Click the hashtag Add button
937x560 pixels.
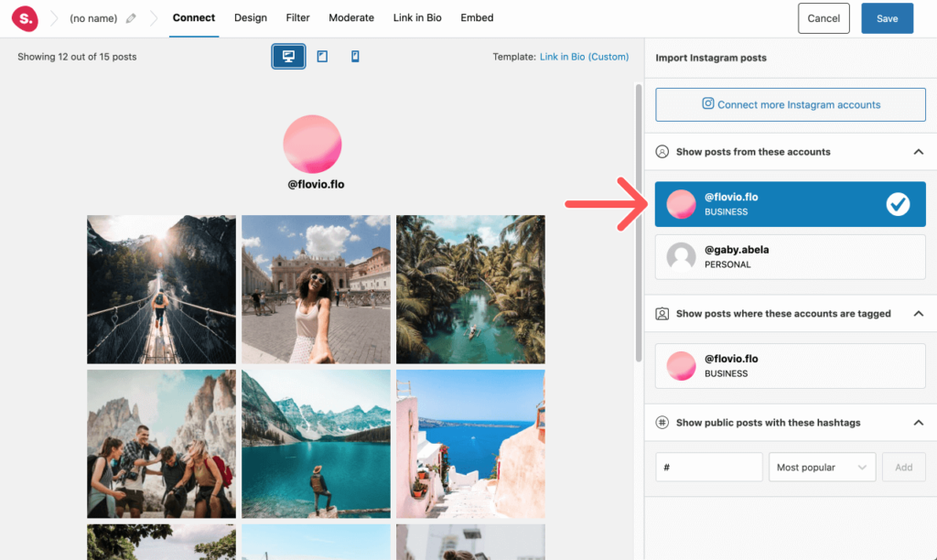(x=903, y=467)
